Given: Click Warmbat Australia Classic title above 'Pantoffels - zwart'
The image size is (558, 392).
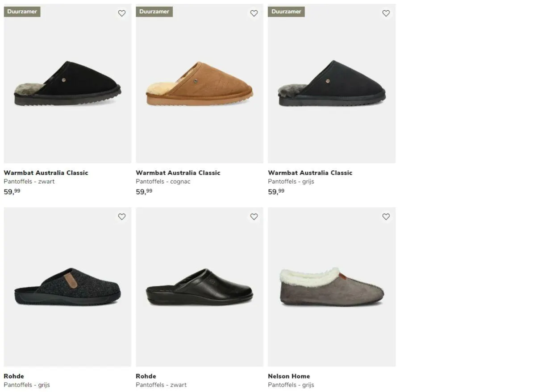Looking at the screenshot, I should pyautogui.click(x=46, y=173).
